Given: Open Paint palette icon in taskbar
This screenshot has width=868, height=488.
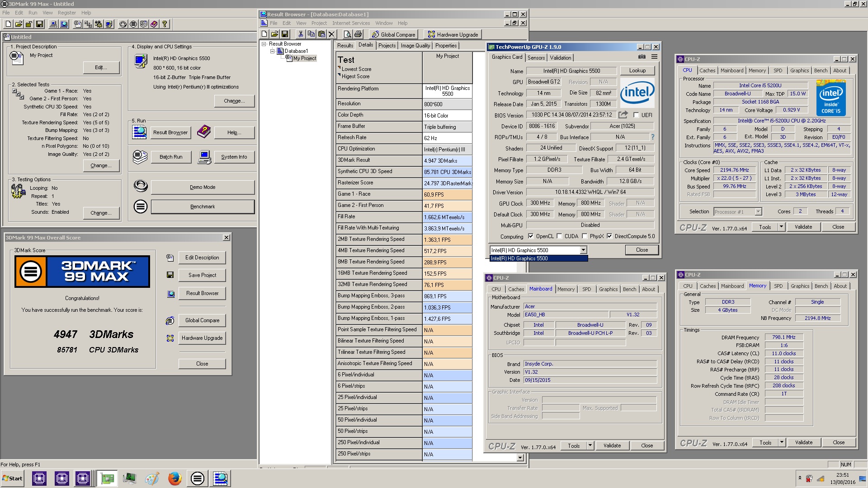Looking at the screenshot, I should [x=152, y=479].
